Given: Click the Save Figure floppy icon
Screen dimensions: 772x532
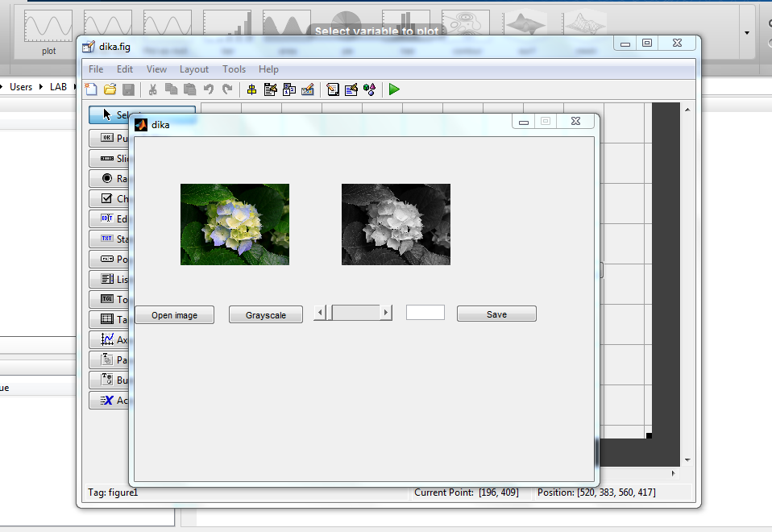Looking at the screenshot, I should click(128, 89).
